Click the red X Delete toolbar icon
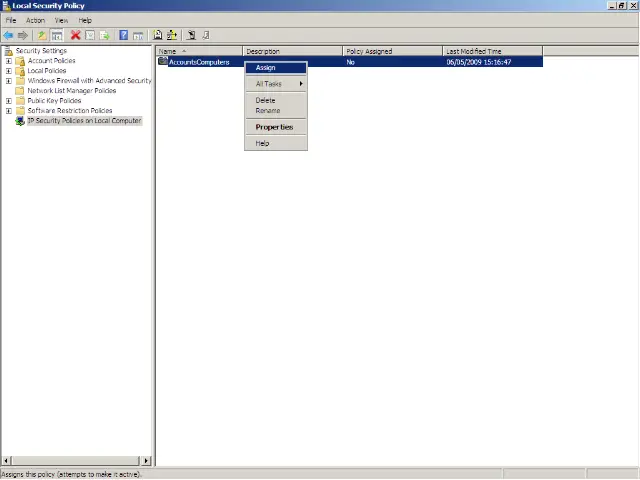Image resolution: width=640 pixels, height=480 pixels. point(76,36)
